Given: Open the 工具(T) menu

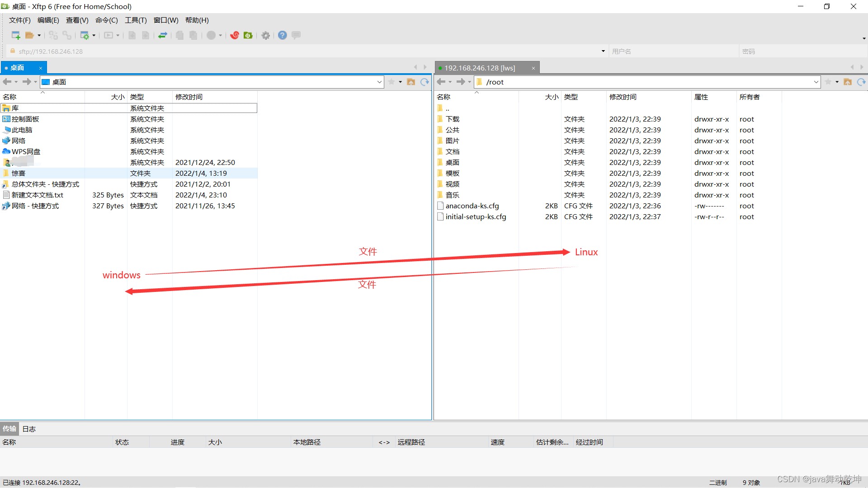Looking at the screenshot, I should point(136,20).
